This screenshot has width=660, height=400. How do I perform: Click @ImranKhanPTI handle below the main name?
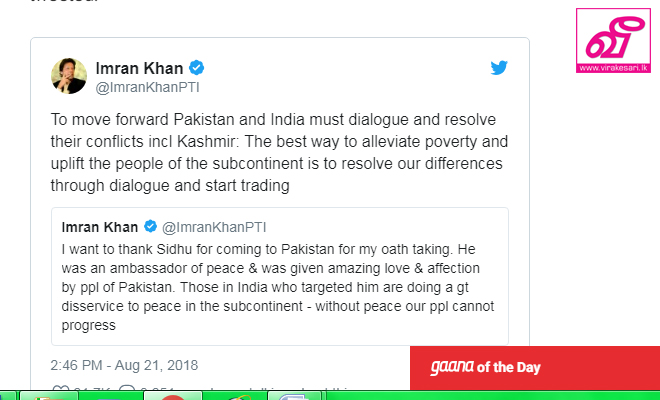147,88
